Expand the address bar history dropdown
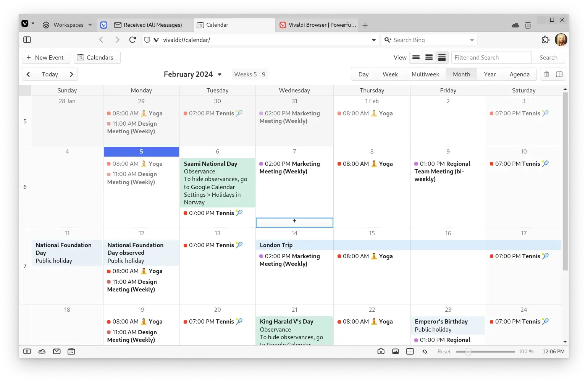588x382 pixels. coord(373,40)
